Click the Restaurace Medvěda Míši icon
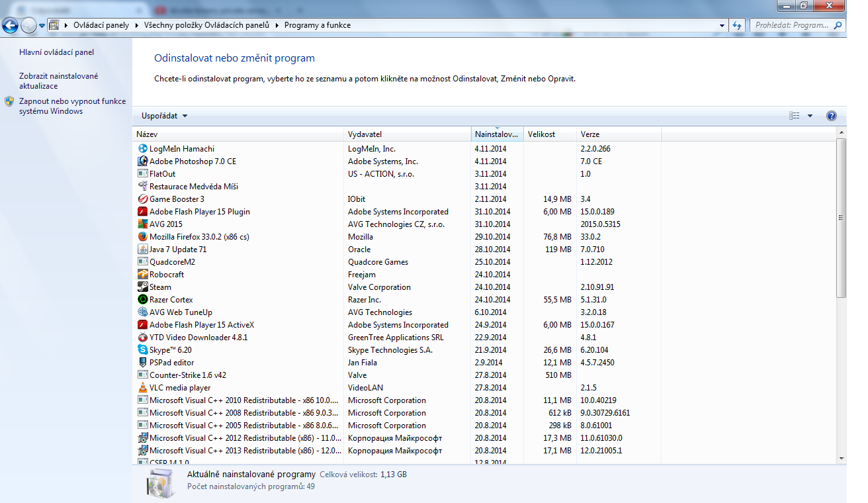Viewport: 868px width, 503px height. click(142, 187)
